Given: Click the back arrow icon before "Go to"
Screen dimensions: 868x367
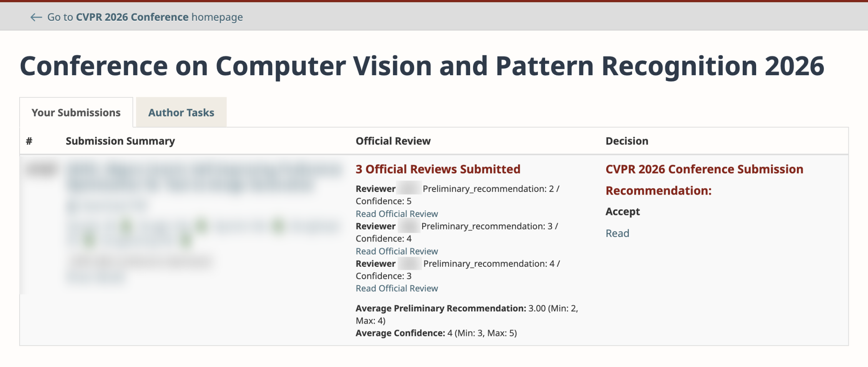Looking at the screenshot, I should pyautogui.click(x=36, y=17).
